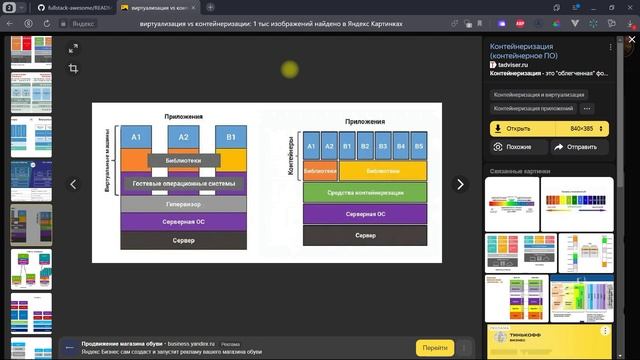Open the tab group counter dropdown

[x=14, y=7]
